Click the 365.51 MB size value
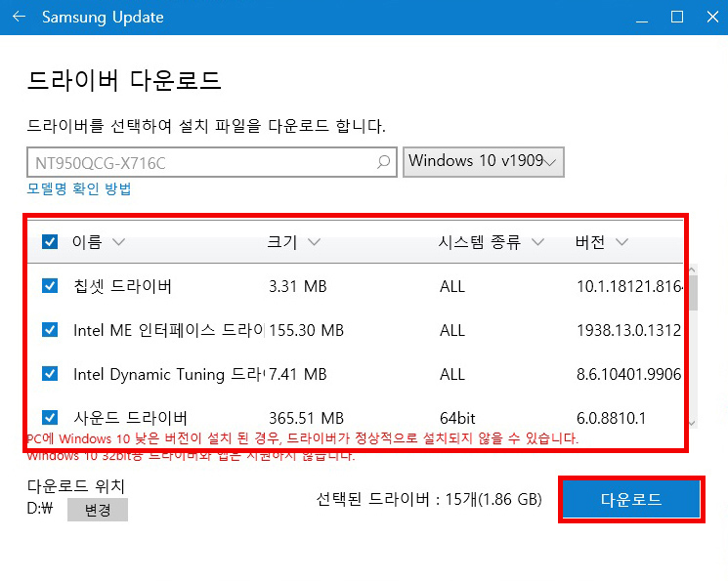 [307, 418]
